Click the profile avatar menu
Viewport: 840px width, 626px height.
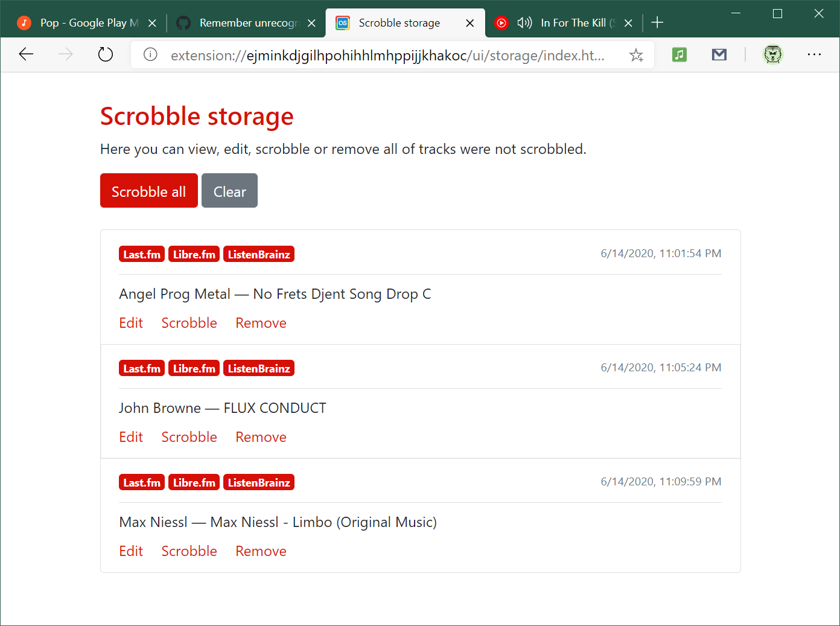click(773, 54)
